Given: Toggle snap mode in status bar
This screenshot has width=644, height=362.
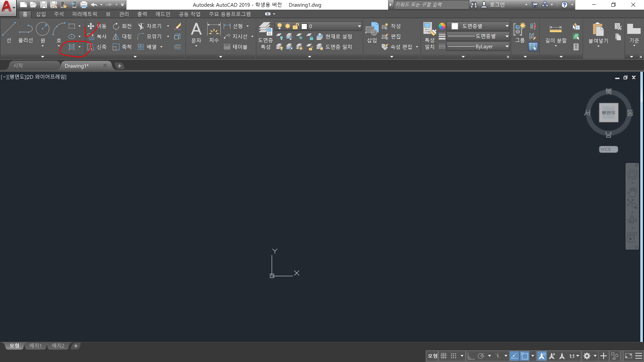Looking at the screenshot, I should [453, 356].
